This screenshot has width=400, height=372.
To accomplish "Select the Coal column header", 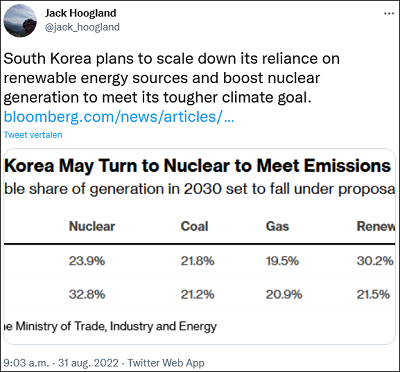I will [x=194, y=226].
